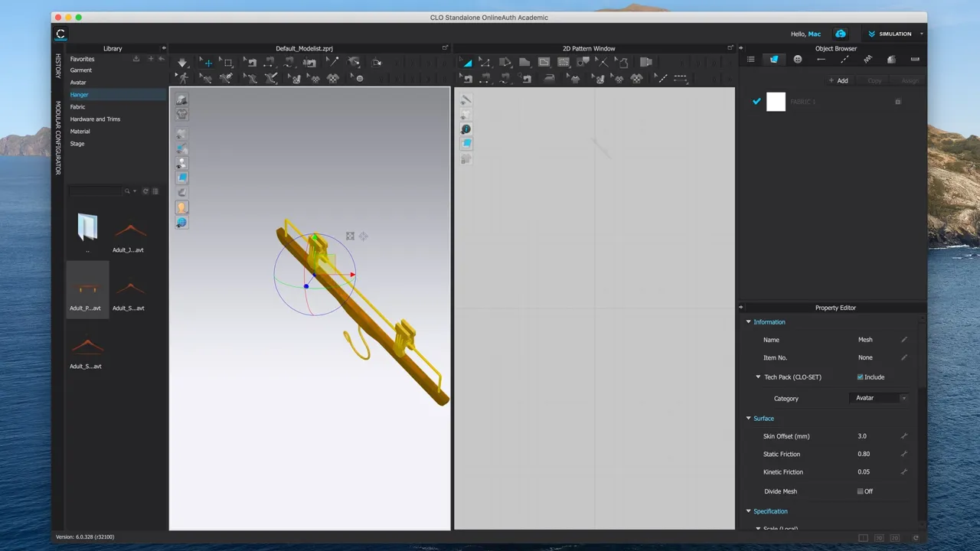Click the white FABRIC 1 color swatch
Viewport: 980px width, 551px height.
(x=776, y=101)
